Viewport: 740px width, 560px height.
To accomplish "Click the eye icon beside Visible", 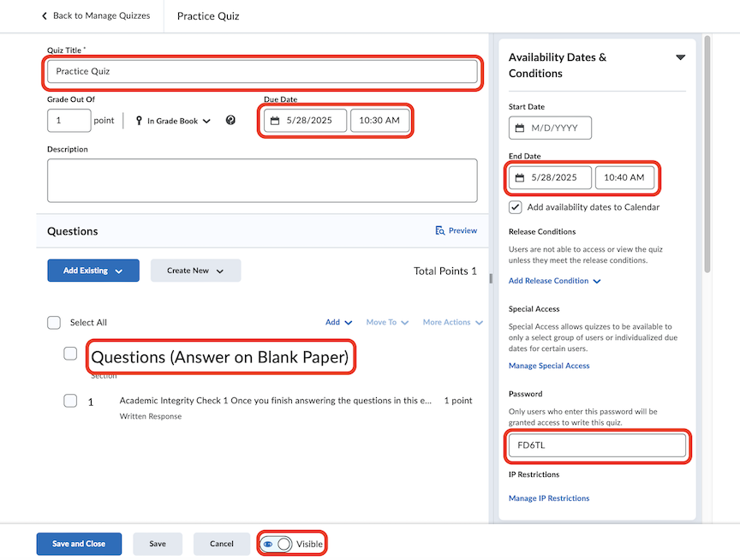I will click(x=268, y=544).
